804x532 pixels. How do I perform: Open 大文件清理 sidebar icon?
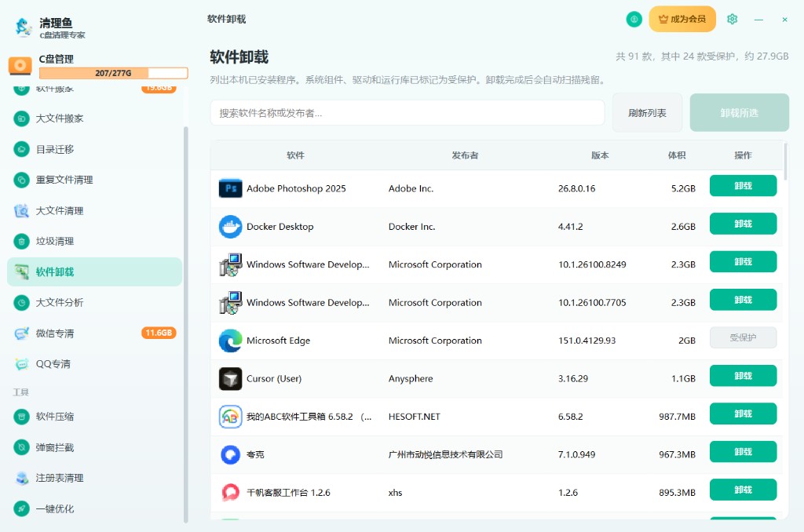(x=21, y=210)
